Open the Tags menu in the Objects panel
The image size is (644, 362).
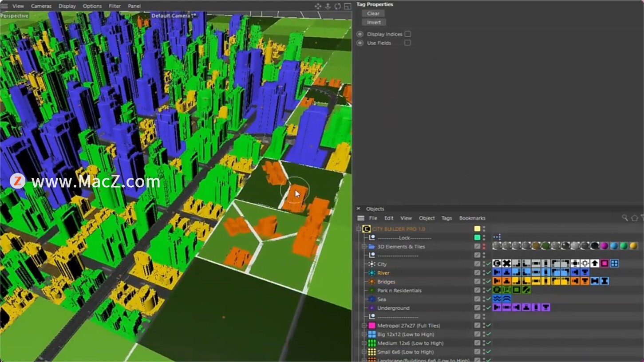click(x=446, y=218)
